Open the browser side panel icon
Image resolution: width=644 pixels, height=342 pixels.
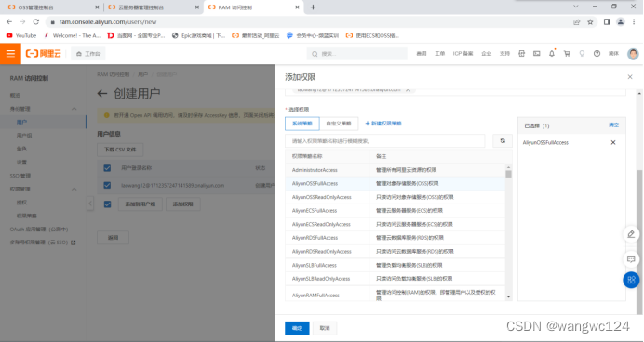tap(607, 21)
